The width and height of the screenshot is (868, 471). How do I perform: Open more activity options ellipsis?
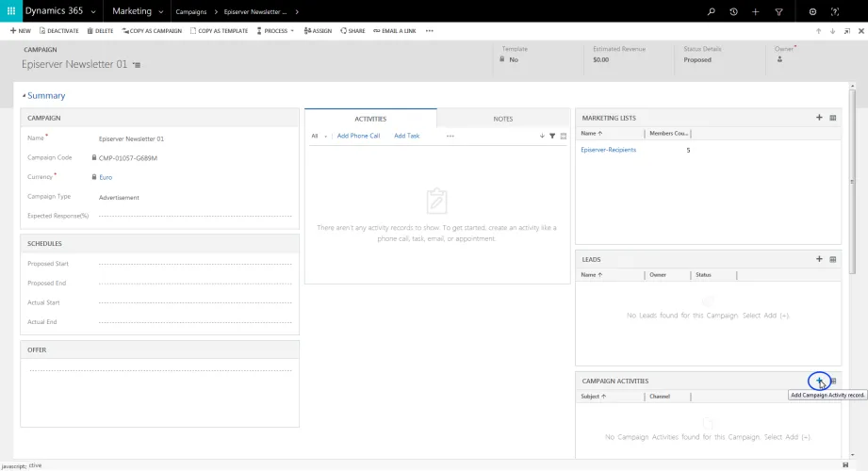(x=450, y=136)
